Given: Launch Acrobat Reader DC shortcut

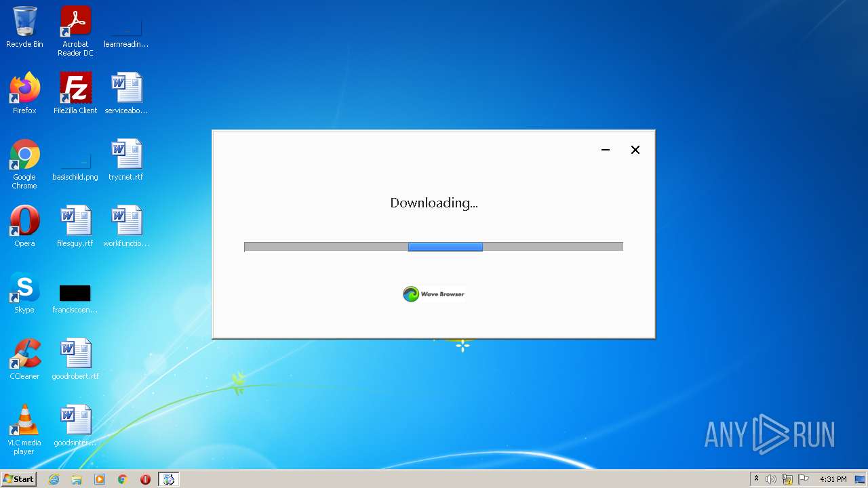Looking at the screenshot, I should click(x=75, y=31).
